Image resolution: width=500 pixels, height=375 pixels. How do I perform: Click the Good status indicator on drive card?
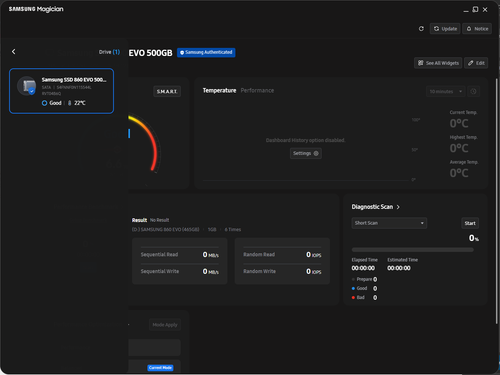(x=52, y=103)
